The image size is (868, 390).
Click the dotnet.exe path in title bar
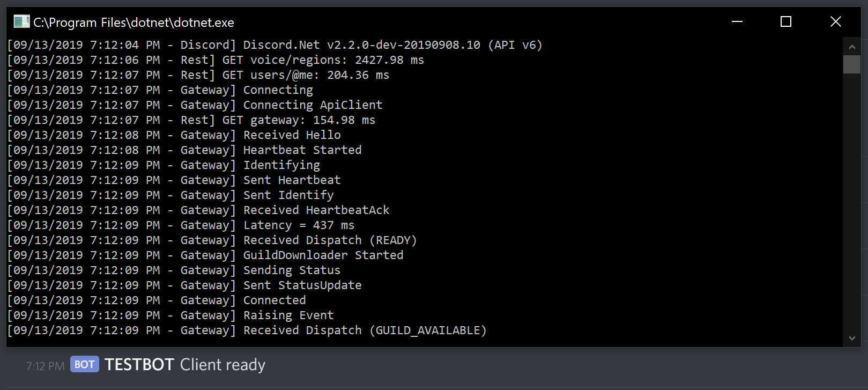click(x=134, y=22)
